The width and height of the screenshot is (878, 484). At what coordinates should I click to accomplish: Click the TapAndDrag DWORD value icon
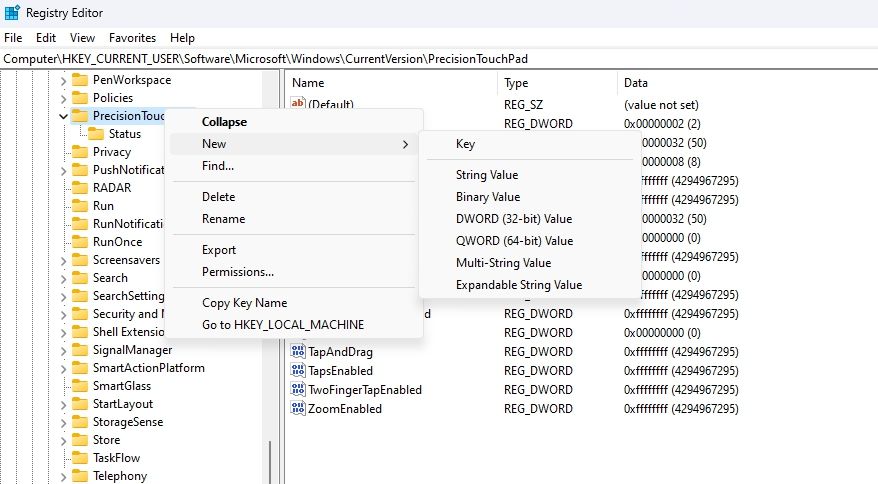click(298, 352)
